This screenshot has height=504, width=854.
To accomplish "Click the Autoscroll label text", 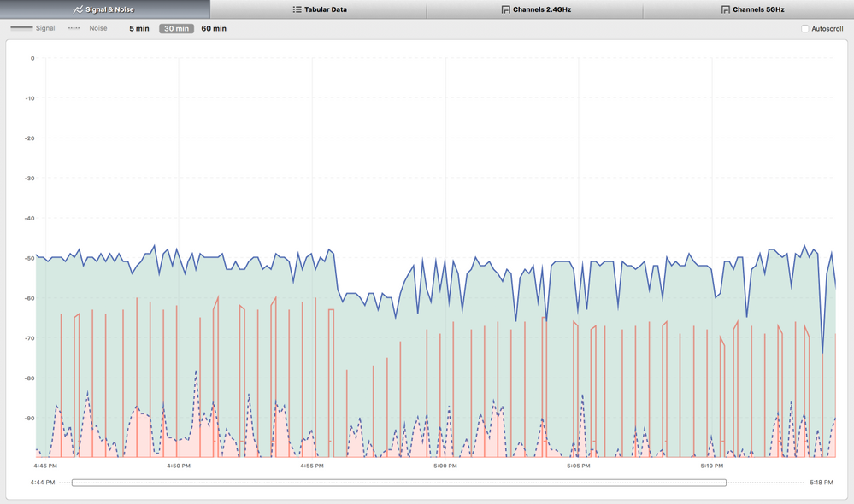I will click(827, 29).
